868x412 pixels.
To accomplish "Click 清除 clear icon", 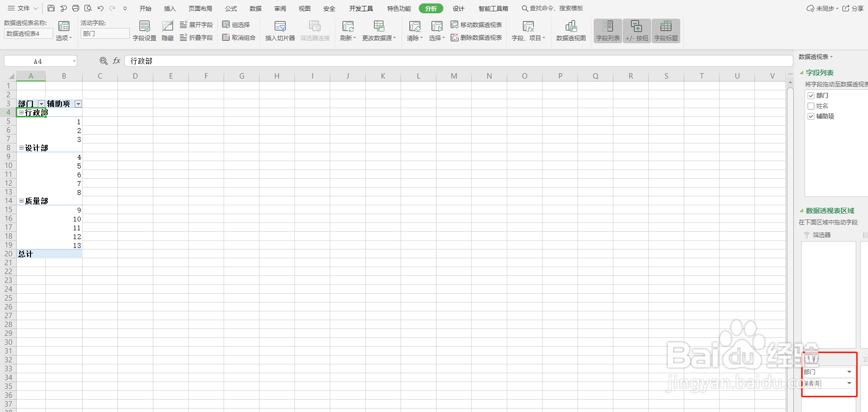I will pos(415,30).
